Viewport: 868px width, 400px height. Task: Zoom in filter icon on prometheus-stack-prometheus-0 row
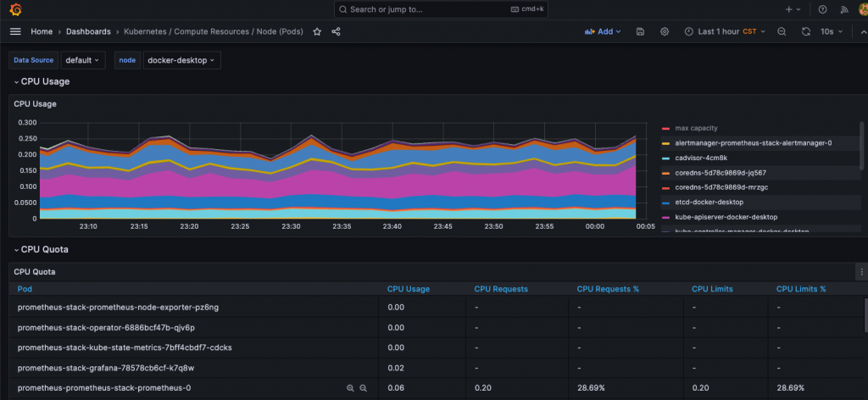tap(350, 388)
